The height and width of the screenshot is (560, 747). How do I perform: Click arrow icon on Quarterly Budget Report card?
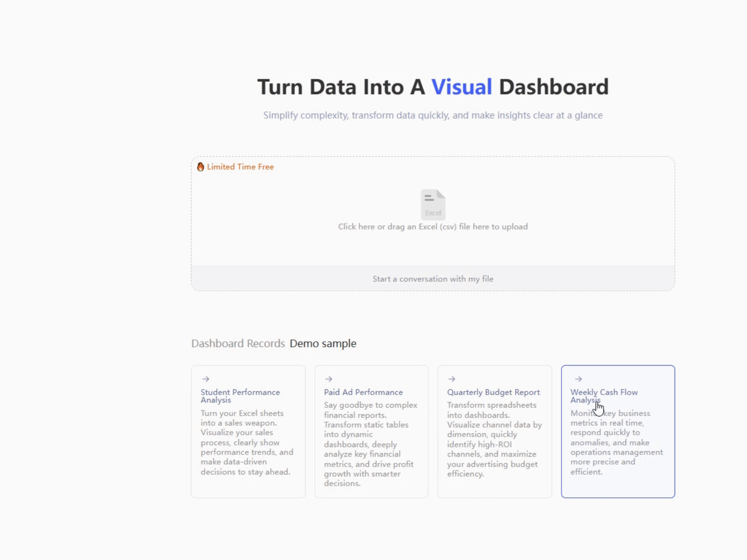tap(452, 379)
